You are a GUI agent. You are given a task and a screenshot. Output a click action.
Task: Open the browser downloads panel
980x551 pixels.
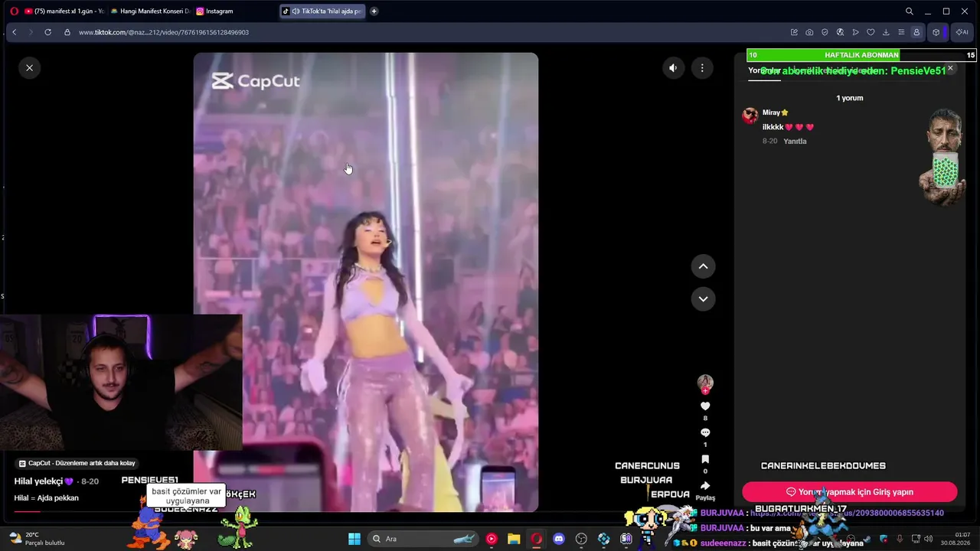click(x=886, y=32)
